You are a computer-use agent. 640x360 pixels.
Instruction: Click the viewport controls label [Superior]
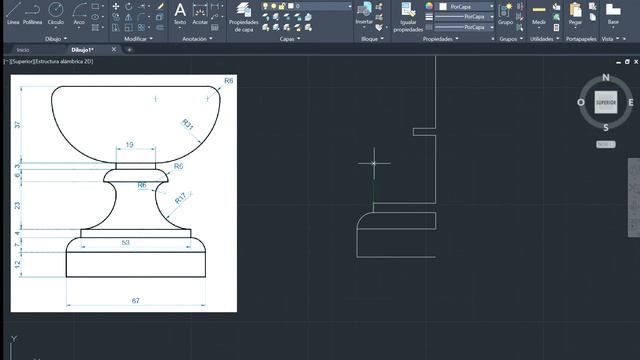click(23, 62)
